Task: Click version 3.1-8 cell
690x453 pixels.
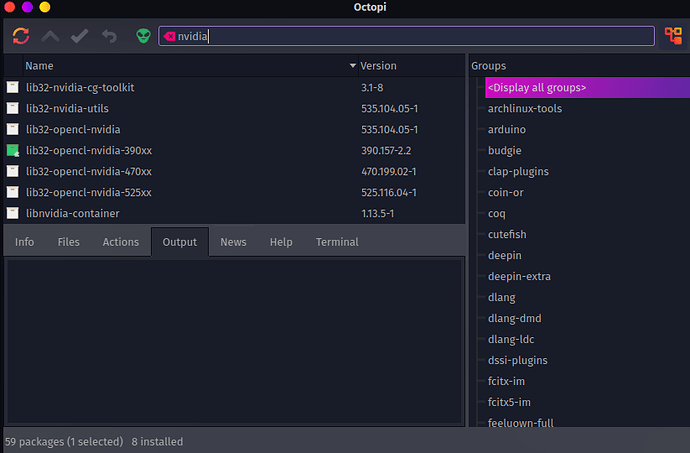Action: (372, 88)
